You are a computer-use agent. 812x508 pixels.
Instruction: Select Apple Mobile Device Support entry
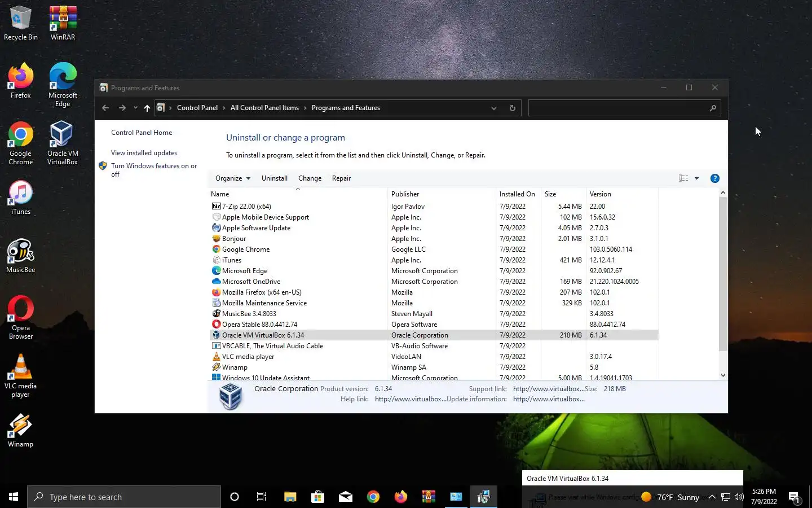[x=434, y=217]
